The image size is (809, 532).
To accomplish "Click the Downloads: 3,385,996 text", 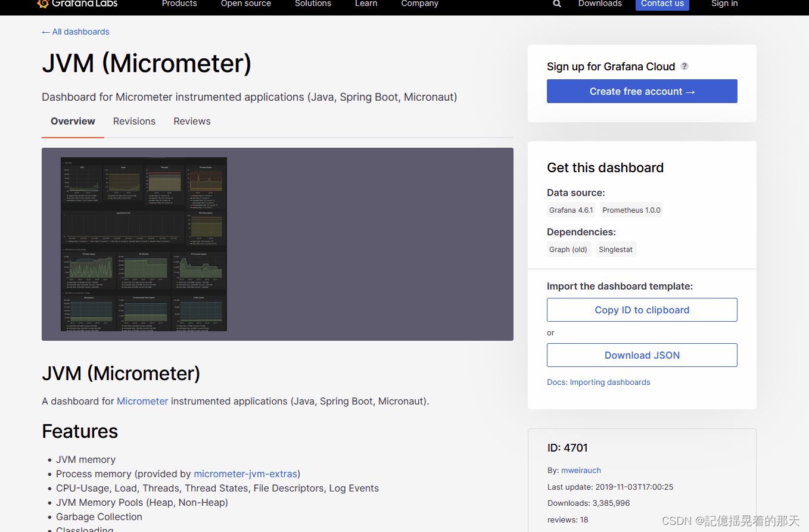I will coord(589,503).
